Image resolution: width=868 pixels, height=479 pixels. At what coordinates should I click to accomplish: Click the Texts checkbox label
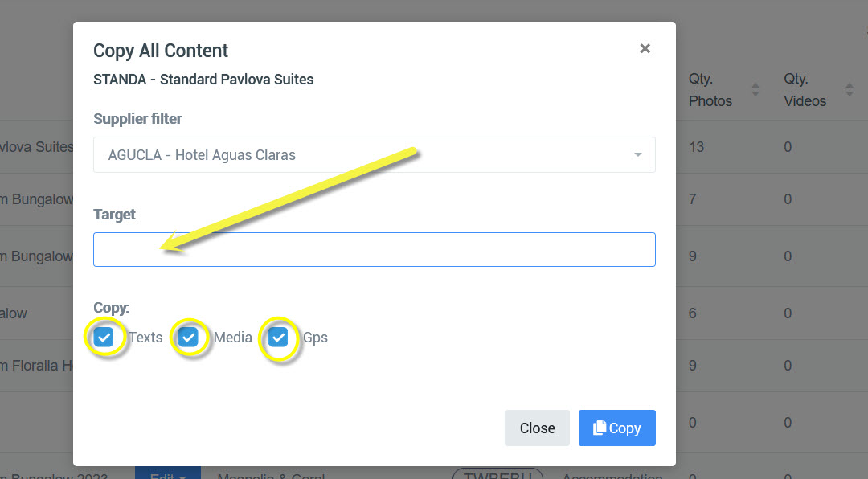click(x=145, y=338)
